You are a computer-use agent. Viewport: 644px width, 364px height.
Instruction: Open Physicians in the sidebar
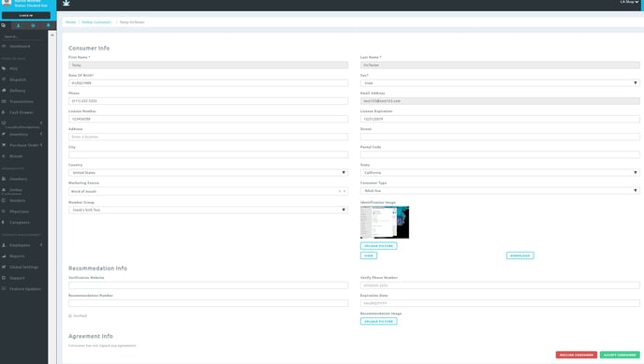pos(19,211)
